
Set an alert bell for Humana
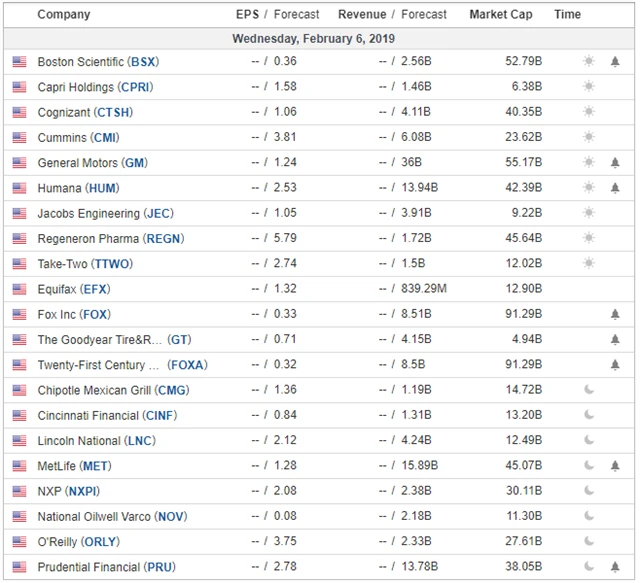coord(615,187)
